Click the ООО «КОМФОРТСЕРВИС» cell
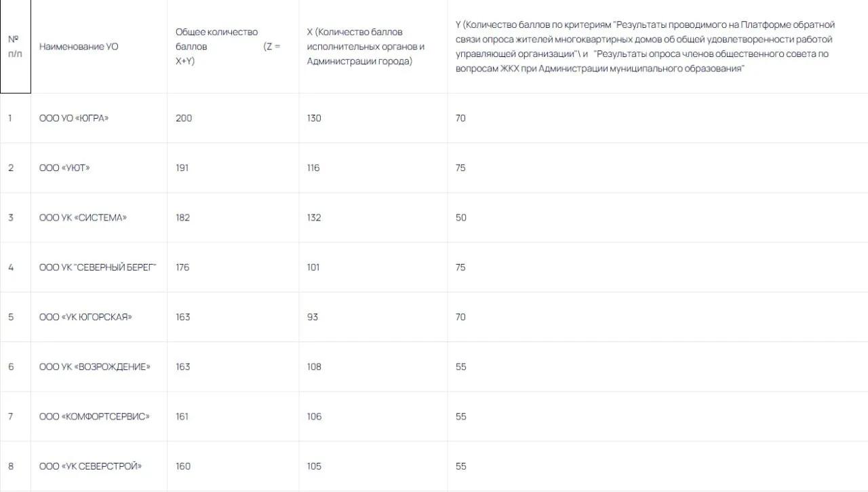 click(x=94, y=416)
